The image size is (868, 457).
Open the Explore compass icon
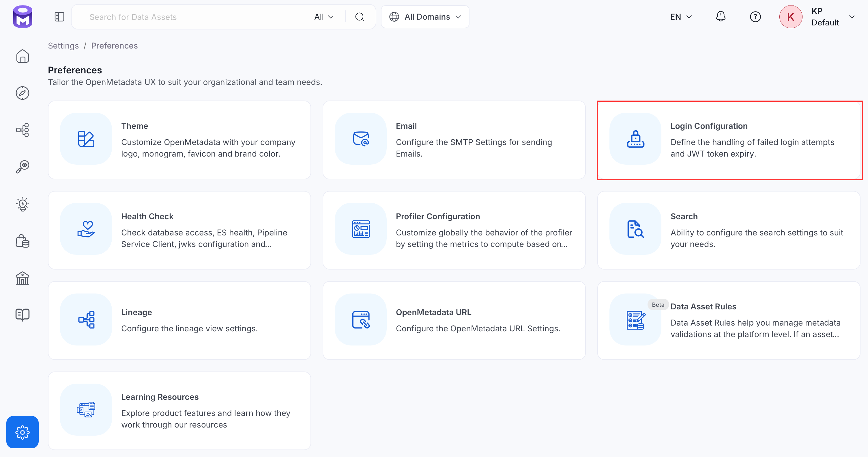[23, 93]
